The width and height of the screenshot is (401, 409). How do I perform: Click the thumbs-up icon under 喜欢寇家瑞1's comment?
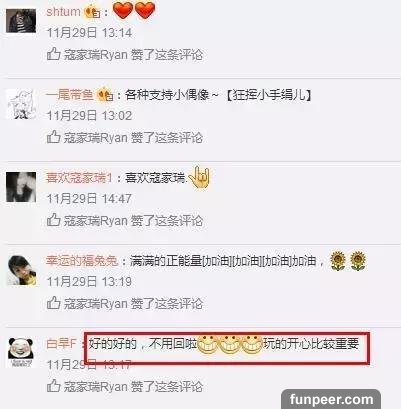point(53,220)
